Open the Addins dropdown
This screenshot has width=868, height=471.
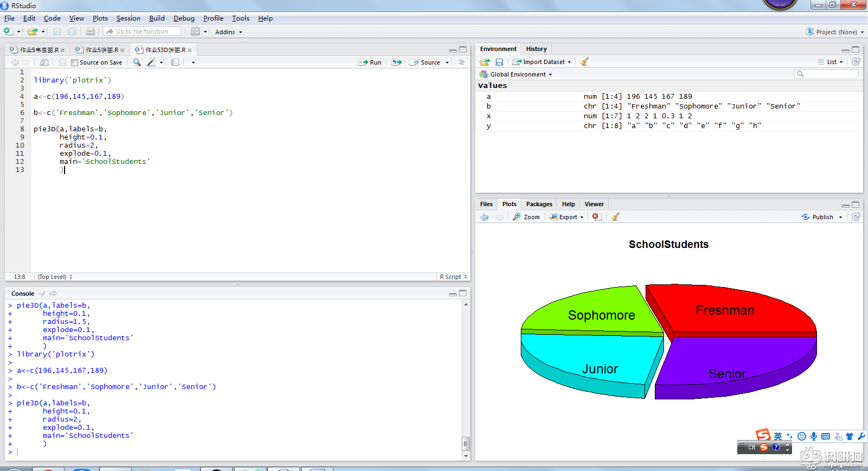click(x=228, y=32)
